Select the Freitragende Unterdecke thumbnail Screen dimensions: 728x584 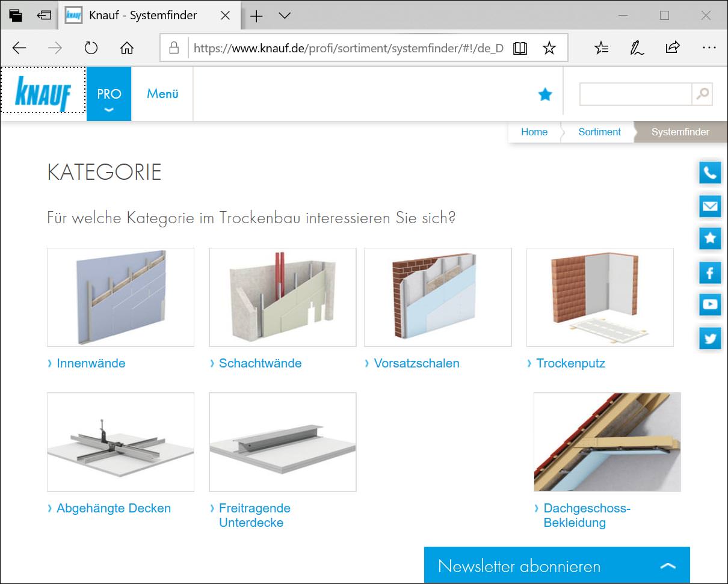[x=283, y=442]
